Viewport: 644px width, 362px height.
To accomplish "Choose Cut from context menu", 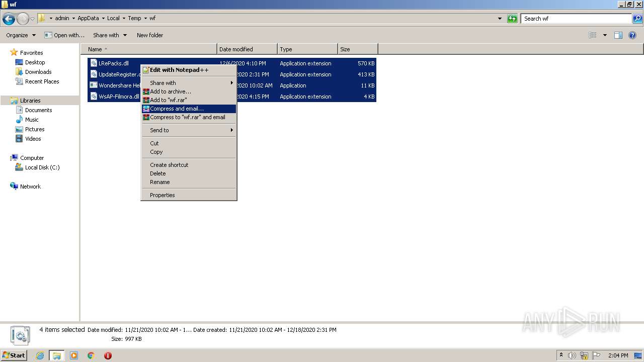I will 189,143.
